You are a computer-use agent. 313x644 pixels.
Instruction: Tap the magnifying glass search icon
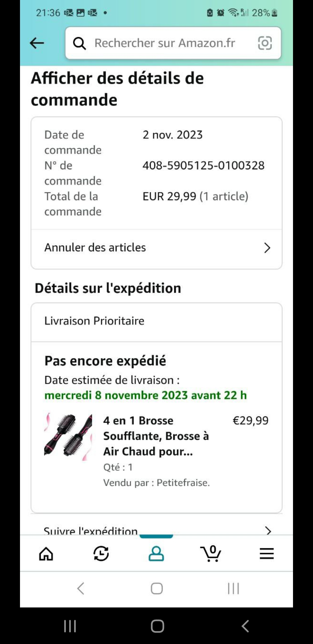click(x=79, y=44)
